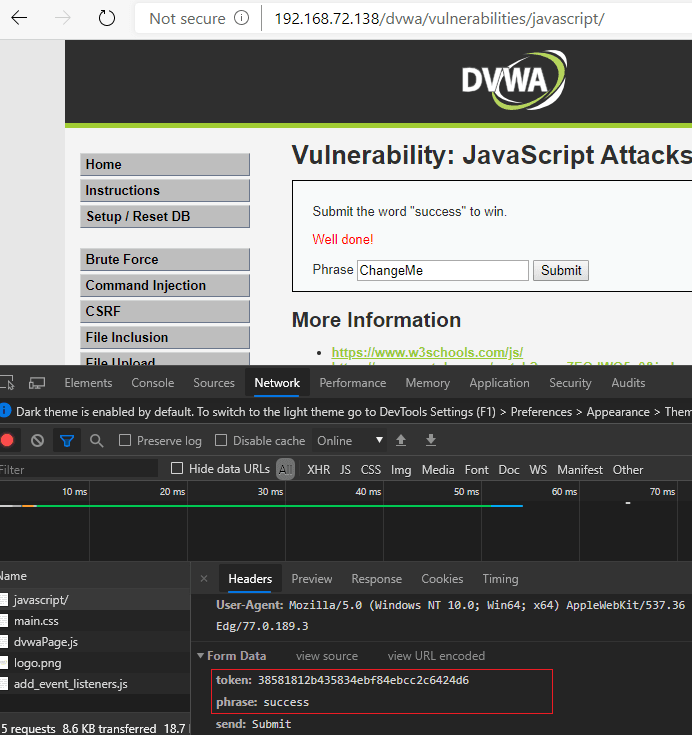The image size is (692, 735).
Task: Filter requests by Other
Action: pos(628,470)
